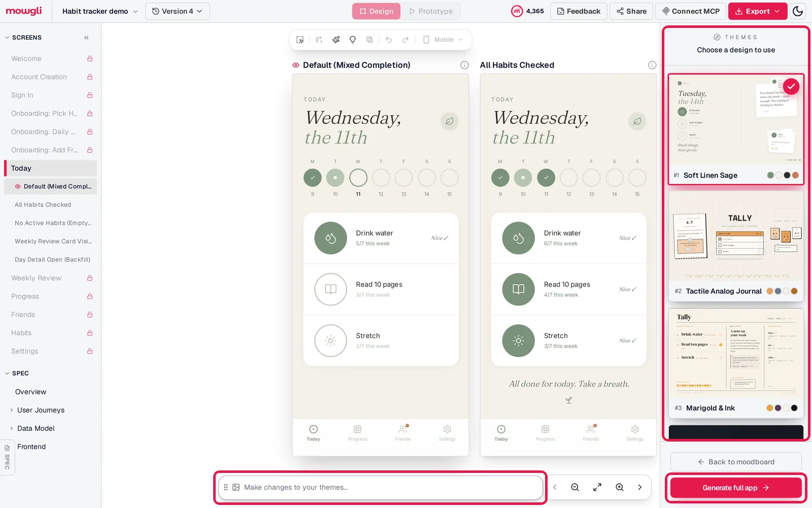Image resolution: width=812 pixels, height=508 pixels.
Task: Open the Version 4 dropdown
Action: pos(178,11)
